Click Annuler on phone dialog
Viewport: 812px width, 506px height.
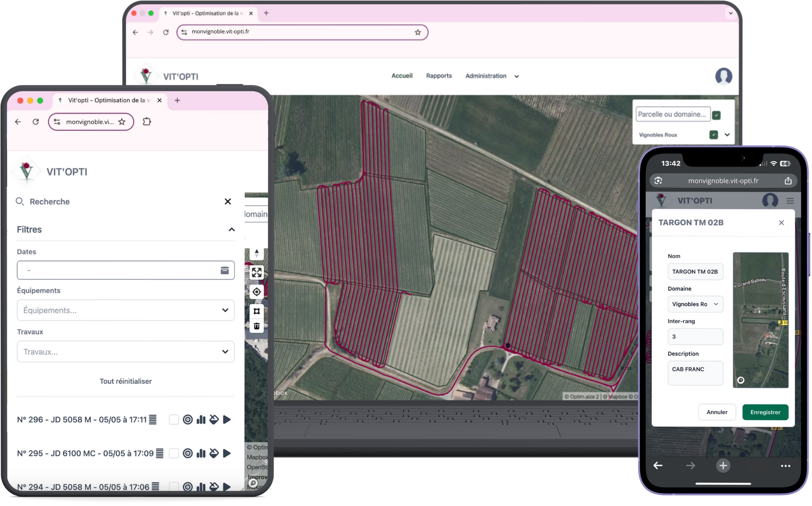pos(717,412)
